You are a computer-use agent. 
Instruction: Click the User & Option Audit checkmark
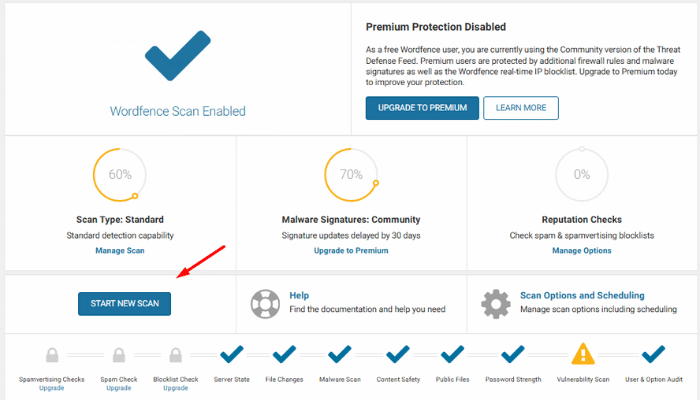click(653, 354)
